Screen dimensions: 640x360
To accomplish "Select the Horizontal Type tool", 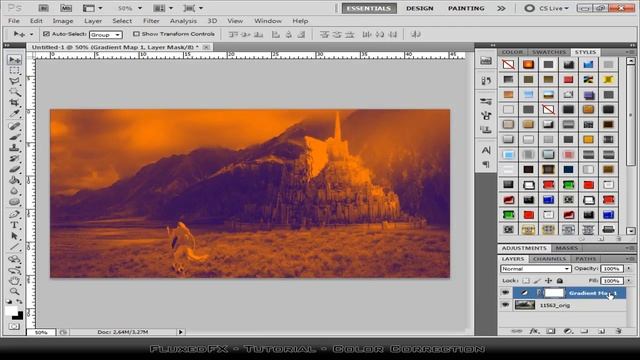I will (15, 225).
